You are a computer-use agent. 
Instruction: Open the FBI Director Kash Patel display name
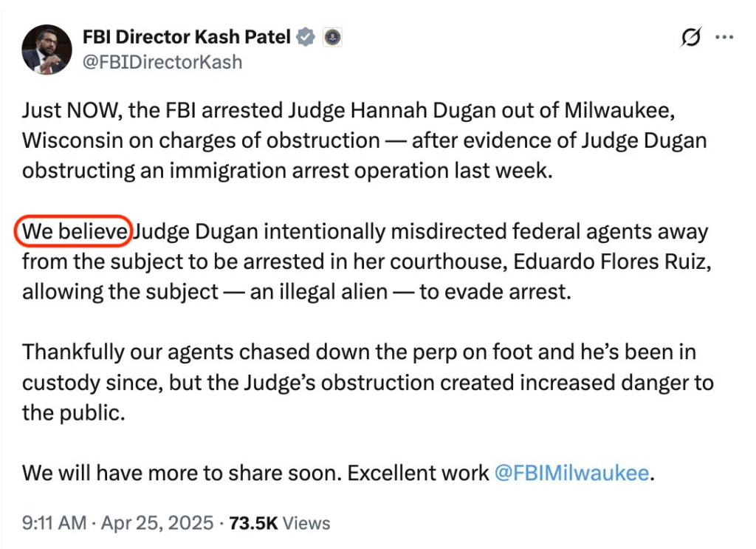pos(188,37)
